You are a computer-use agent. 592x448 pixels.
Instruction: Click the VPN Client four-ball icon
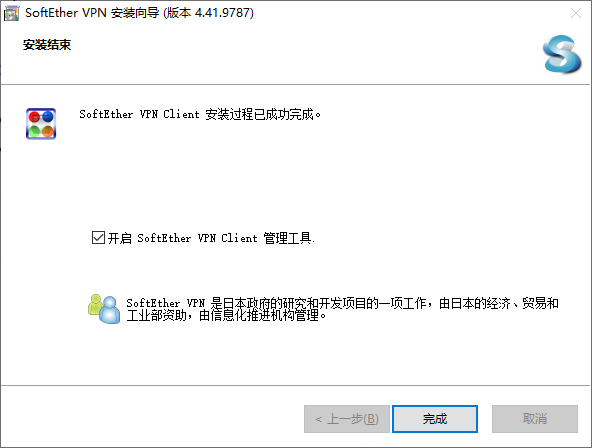(41, 124)
